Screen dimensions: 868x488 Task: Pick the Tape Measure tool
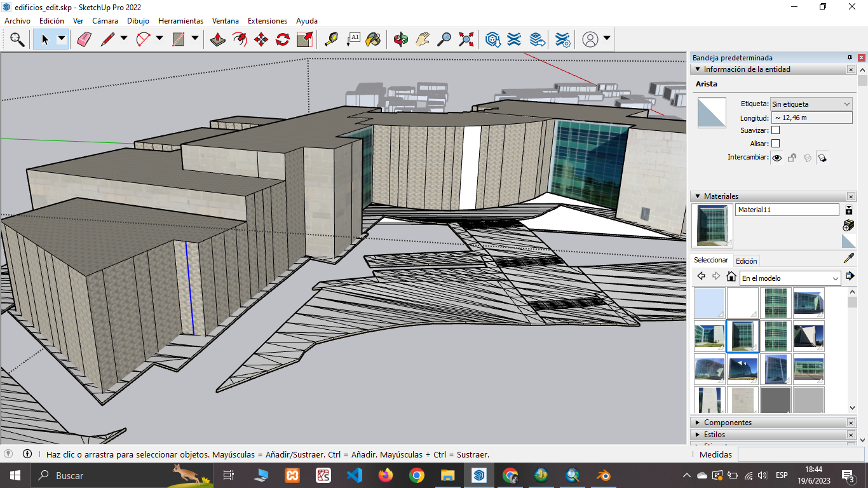pos(331,39)
